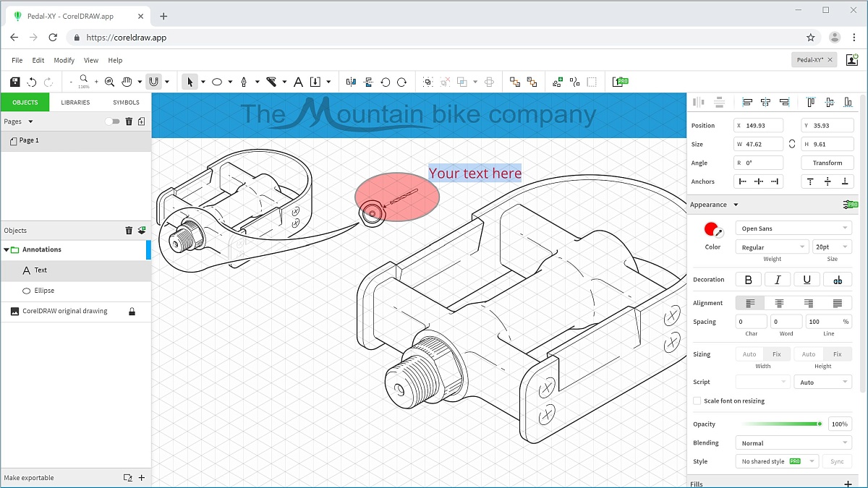Toggle the magnet Snap tool
Viewport: 868px width, 488px height.
tap(153, 82)
